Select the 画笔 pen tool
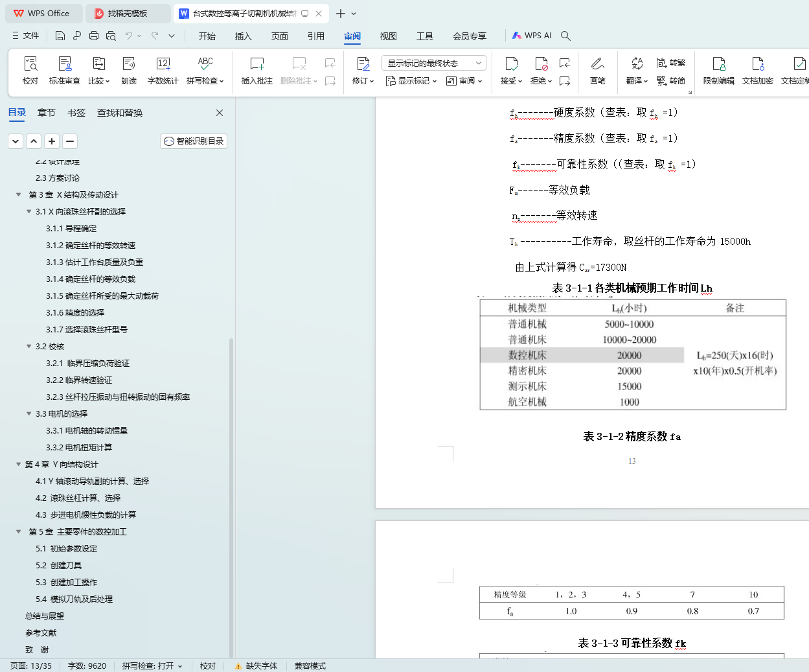This screenshot has height=672, width=809. pos(598,70)
